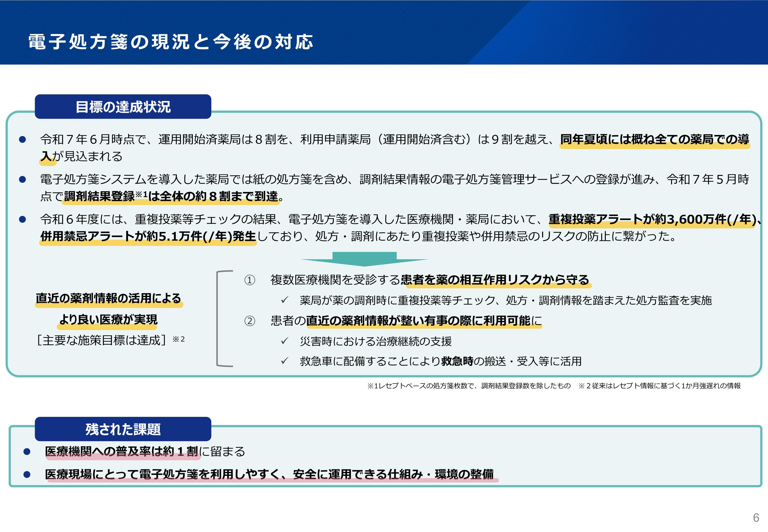The image size is (768, 532).
Task: Click the gray bracket grouping items ① and ②
Action: click(x=225, y=319)
